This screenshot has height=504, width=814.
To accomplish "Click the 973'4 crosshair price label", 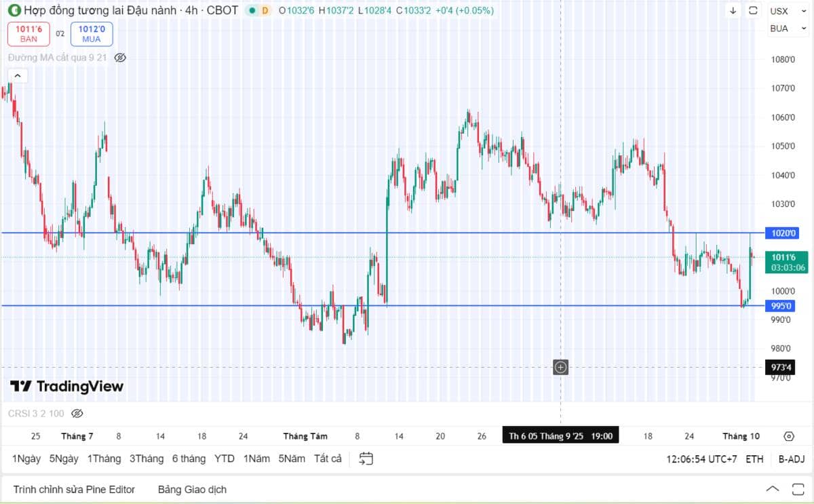I will click(x=781, y=368).
